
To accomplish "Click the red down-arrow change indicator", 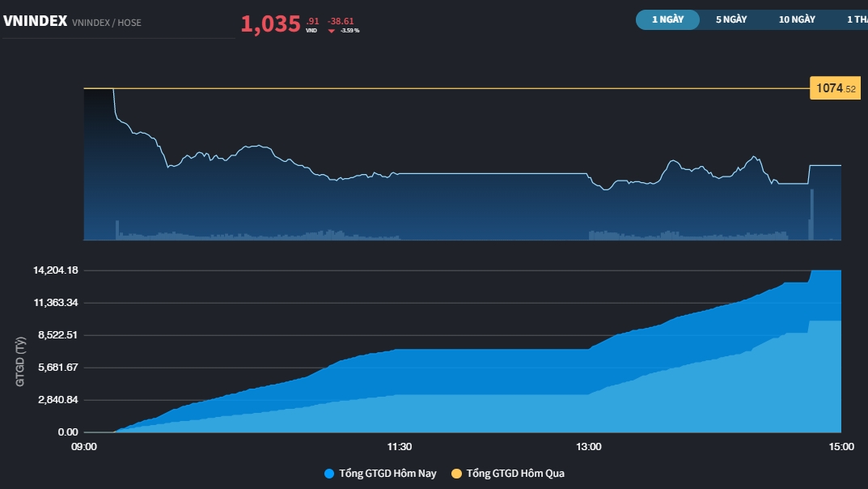I will click(x=331, y=31).
